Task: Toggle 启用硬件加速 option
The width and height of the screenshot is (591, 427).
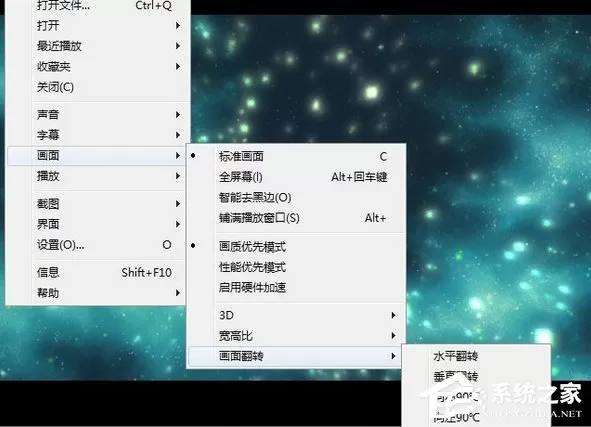Action: pos(296,287)
